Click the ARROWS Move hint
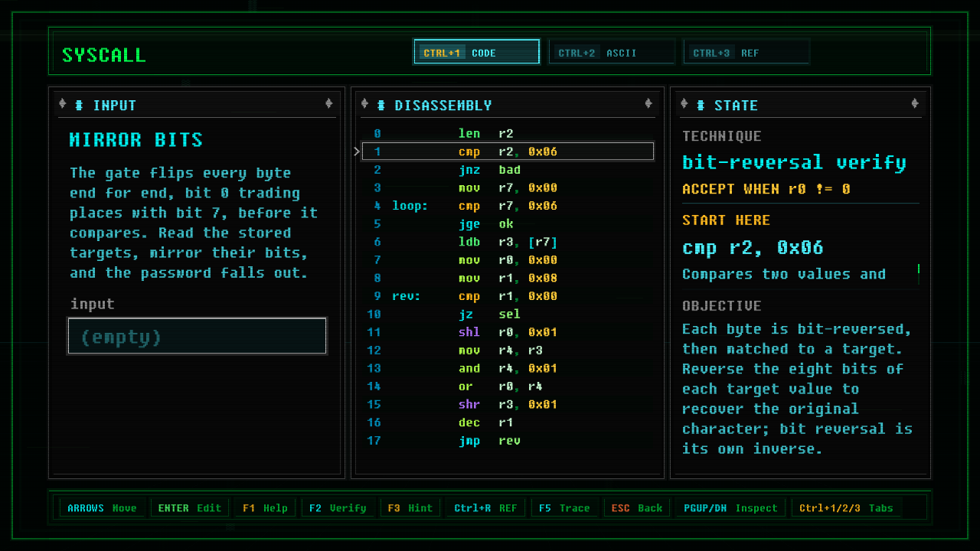 tap(102, 508)
